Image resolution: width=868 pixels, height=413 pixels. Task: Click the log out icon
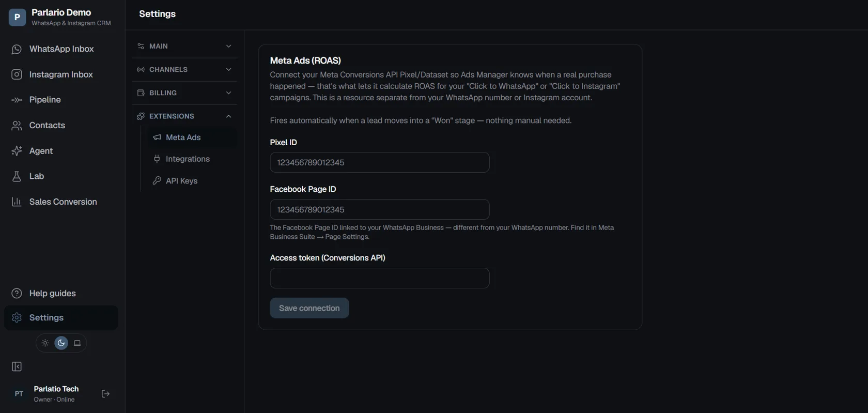click(105, 394)
